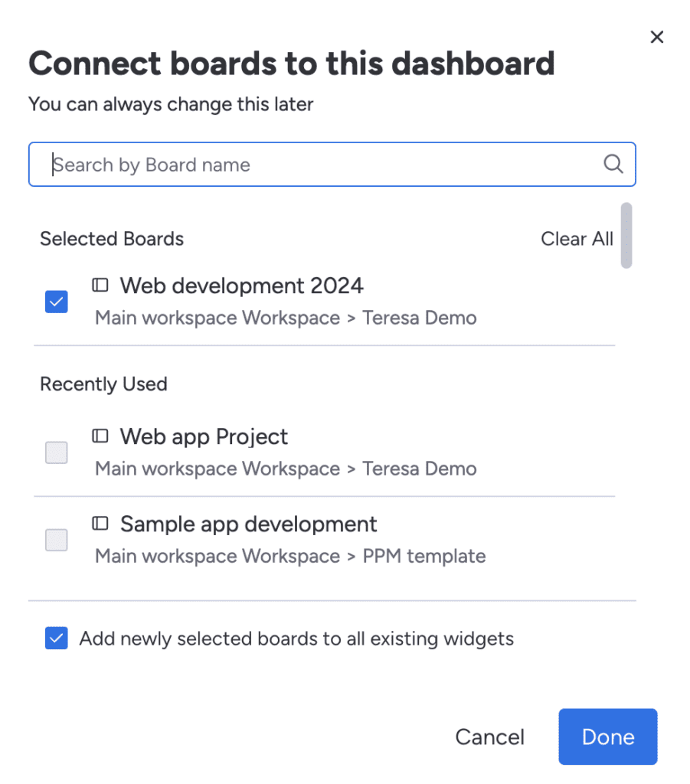Click the boards list scrollbar
This screenshot has width=690, height=784.
click(x=626, y=235)
